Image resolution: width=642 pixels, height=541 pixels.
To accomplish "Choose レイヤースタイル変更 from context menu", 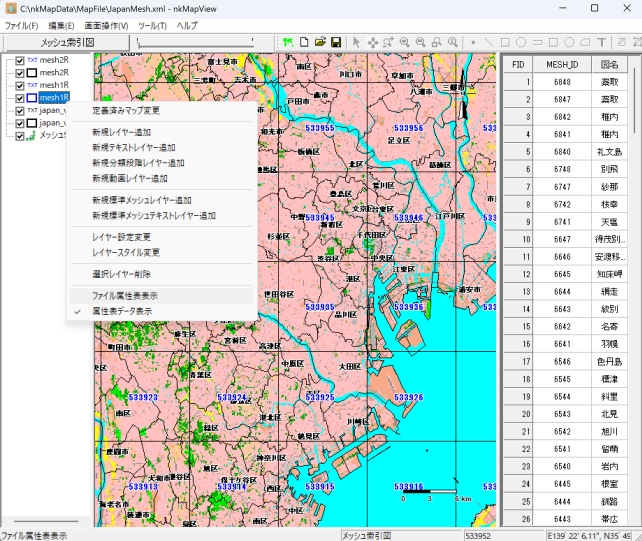I will coord(125,252).
